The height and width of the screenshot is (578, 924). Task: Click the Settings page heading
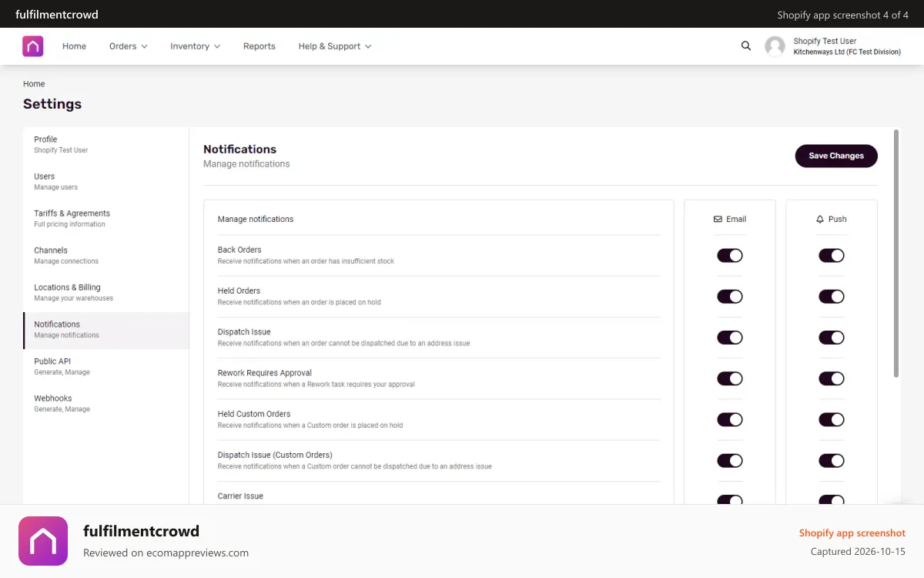52,104
